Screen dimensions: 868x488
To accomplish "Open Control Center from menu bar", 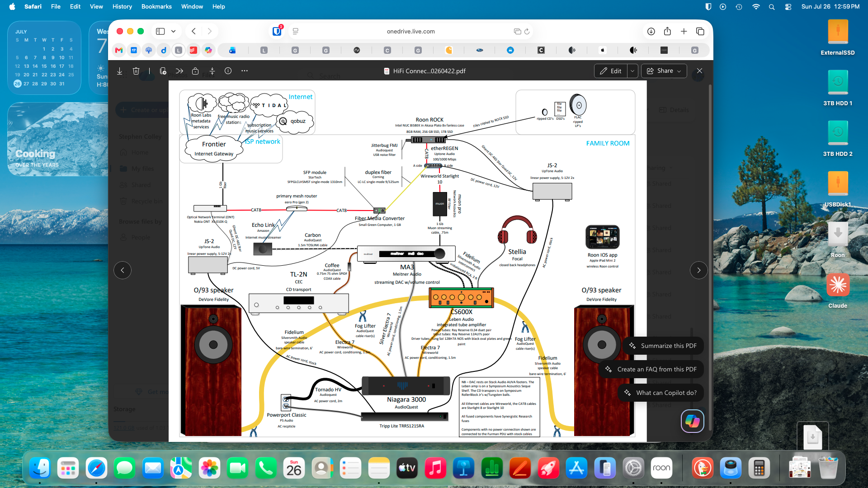I will [x=788, y=7].
